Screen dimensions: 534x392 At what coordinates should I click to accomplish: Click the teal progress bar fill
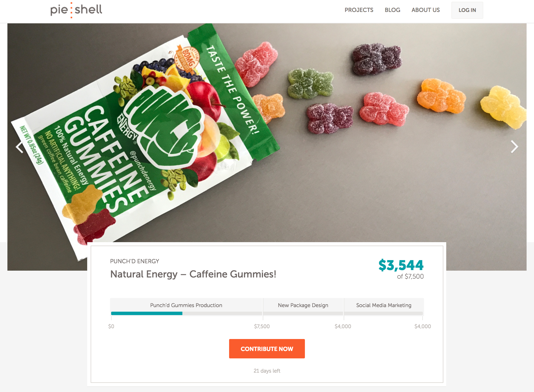click(146, 313)
